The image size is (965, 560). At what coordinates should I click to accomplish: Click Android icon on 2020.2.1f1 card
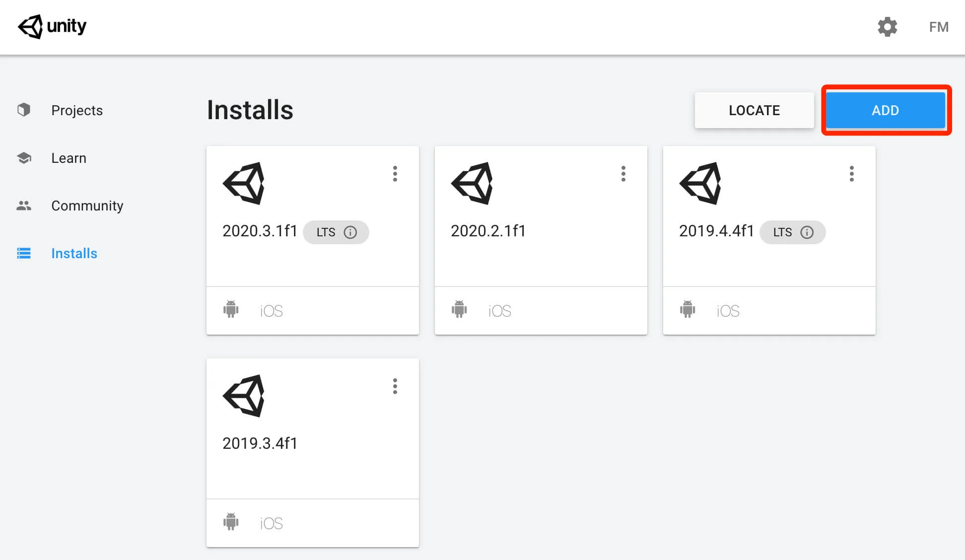tap(459, 309)
